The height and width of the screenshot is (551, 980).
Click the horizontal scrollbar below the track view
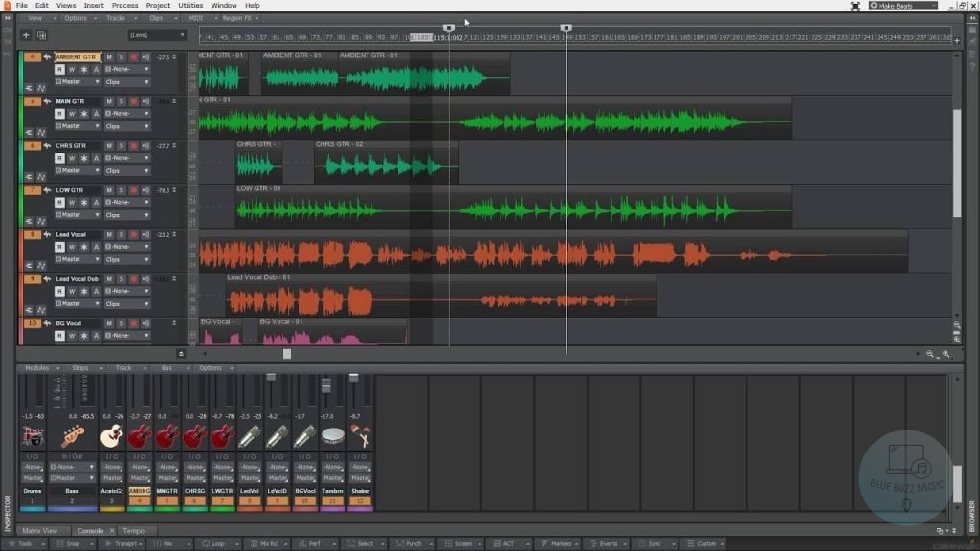pos(287,353)
